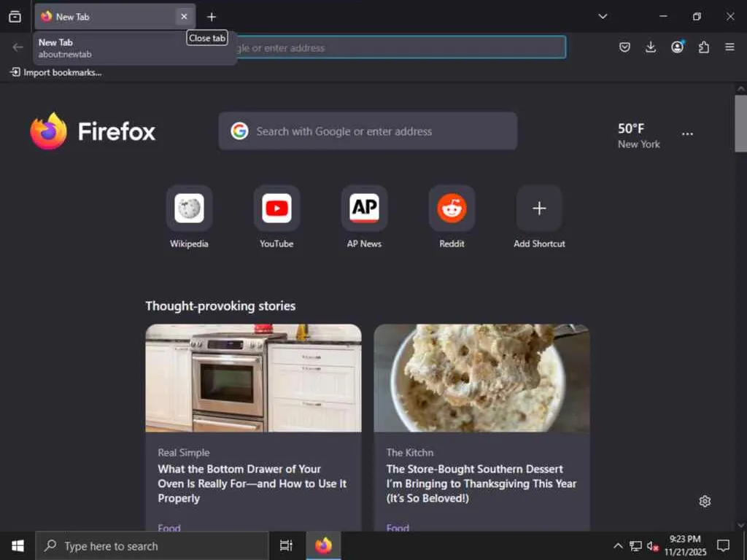This screenshot has height=560, width=747.
Task: Click the scrollbar up arrow
Action: click(x=740, y=88)
